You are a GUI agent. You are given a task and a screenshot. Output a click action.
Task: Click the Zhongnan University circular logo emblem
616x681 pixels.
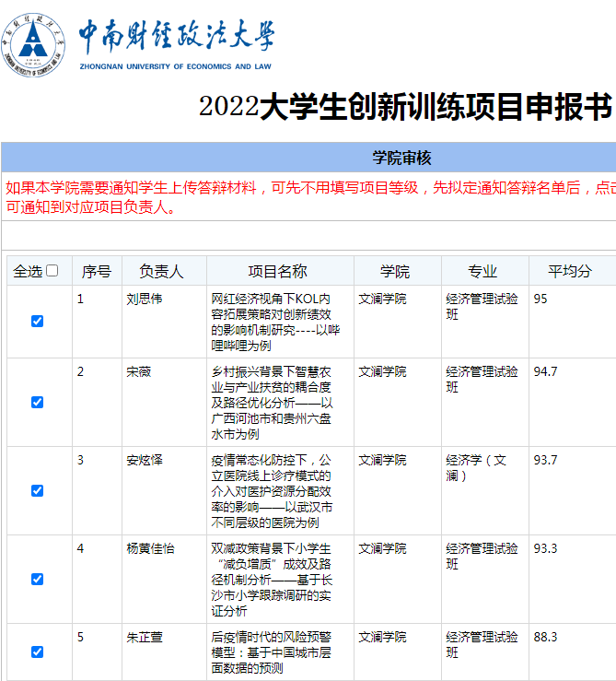coord(35,44)
